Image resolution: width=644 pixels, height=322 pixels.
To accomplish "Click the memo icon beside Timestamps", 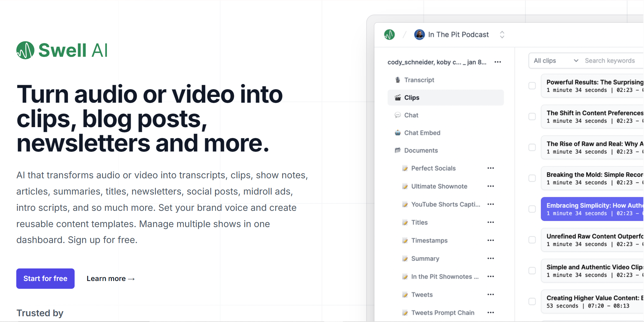I will [405, 241].
